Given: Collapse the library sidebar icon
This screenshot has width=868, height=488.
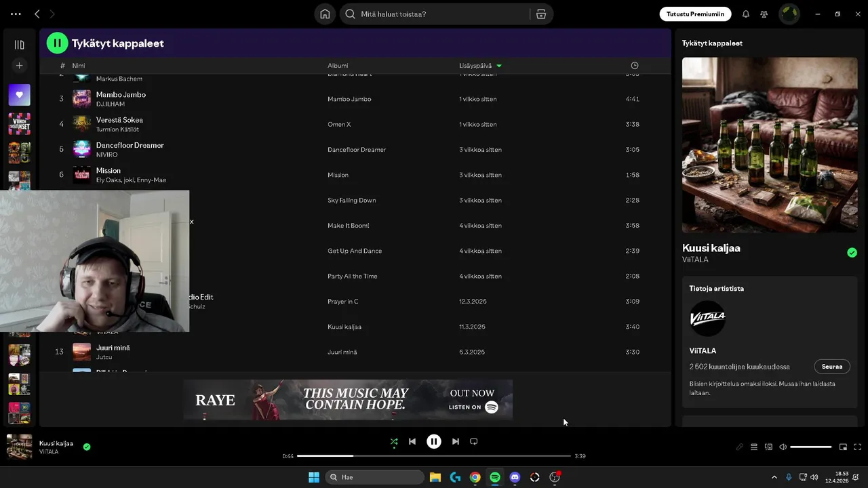Looking at the screenshot, I should [x=19, y=45].
